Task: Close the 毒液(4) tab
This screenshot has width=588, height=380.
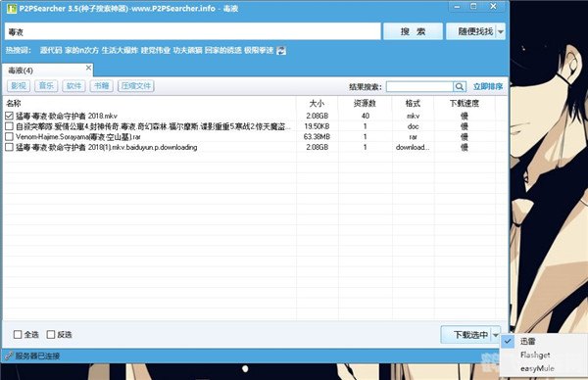Action: coord(88,68)
